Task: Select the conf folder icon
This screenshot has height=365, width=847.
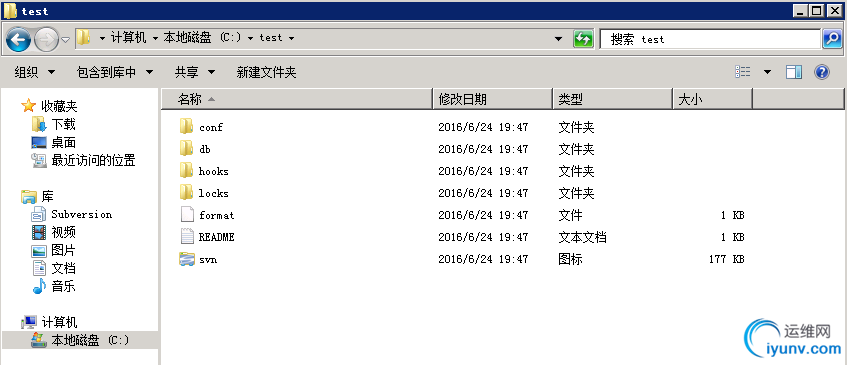Action: (x=186, y=127)
